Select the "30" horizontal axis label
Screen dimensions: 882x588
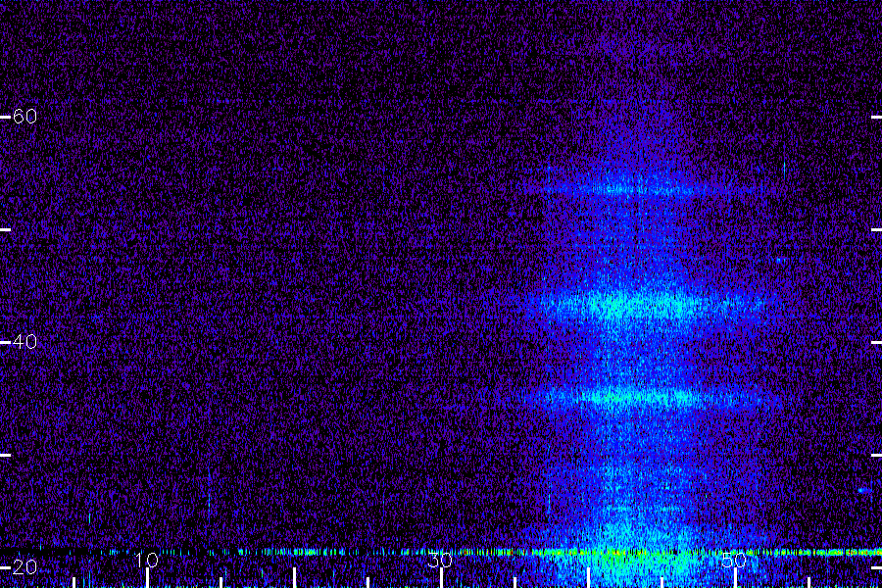(x=440, y=560)
